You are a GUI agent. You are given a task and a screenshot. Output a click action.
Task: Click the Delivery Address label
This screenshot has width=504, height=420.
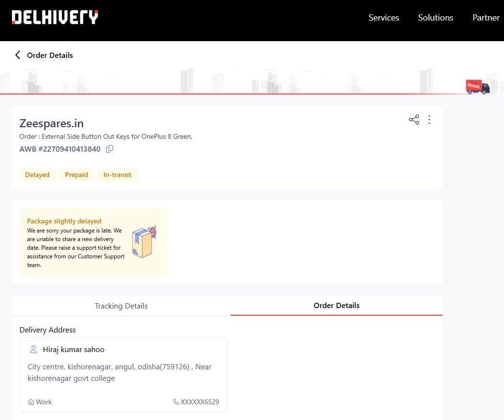[47, 330]
